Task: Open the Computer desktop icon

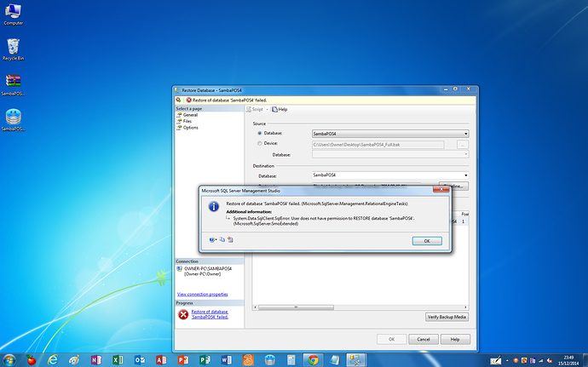Action: click(14, 12)
